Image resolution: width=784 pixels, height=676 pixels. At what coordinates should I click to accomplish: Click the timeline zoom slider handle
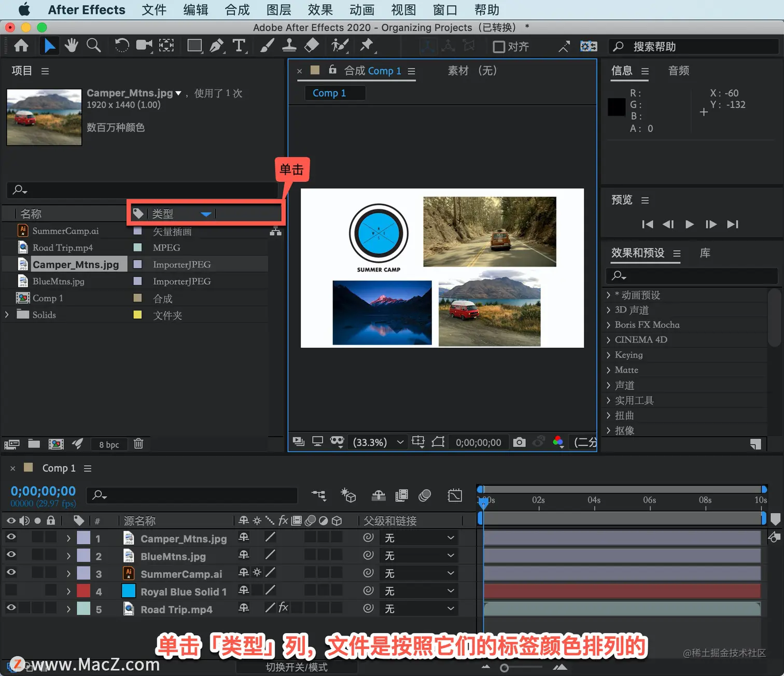[x=504, y=668]
